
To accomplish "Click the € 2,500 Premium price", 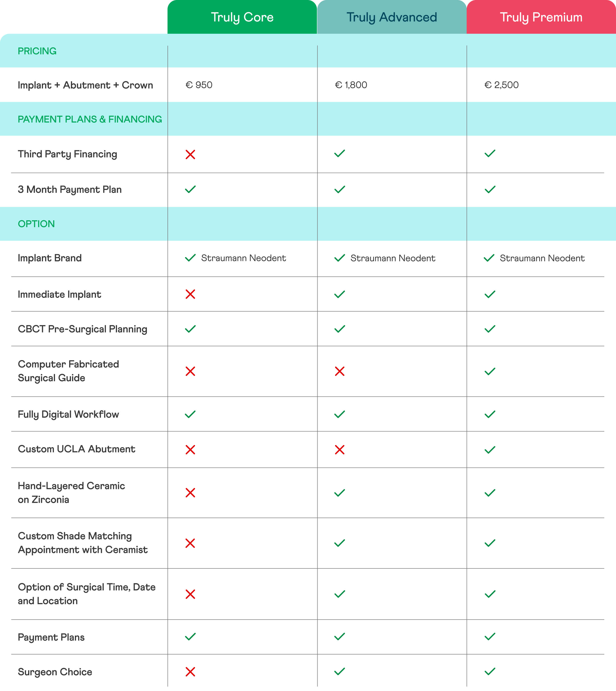I will coord(501,85).
